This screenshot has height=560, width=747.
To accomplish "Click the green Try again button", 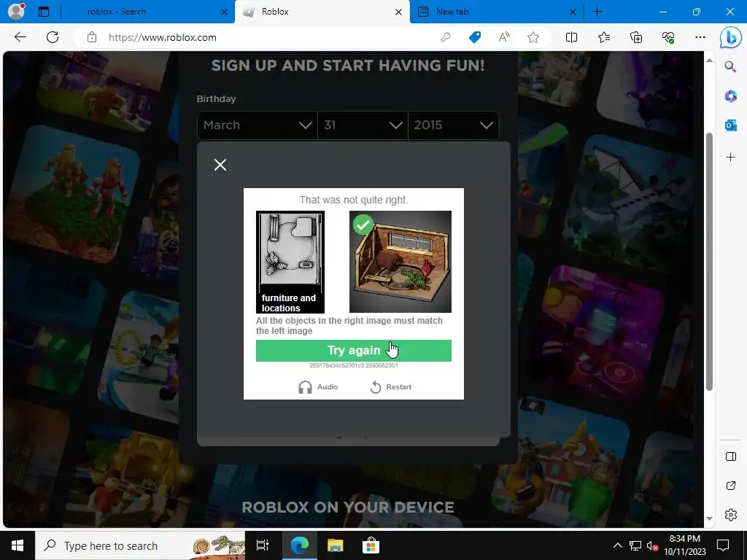I will tap(354, 351).
